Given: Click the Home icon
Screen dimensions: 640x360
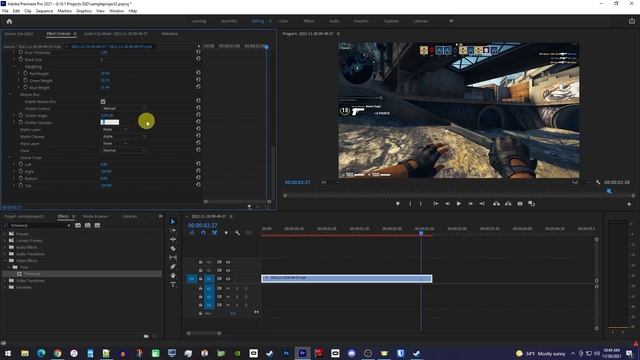Looking at the screenshot, I should (9, 21).
